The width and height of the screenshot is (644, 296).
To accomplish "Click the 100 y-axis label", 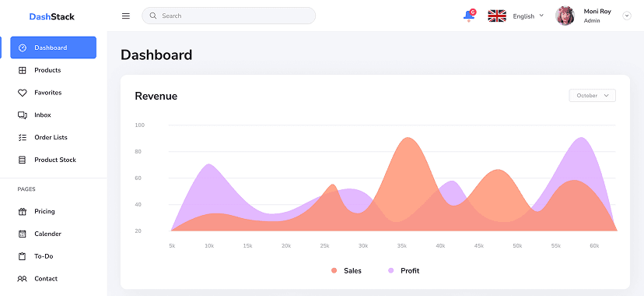I will [x=140, y=125].
